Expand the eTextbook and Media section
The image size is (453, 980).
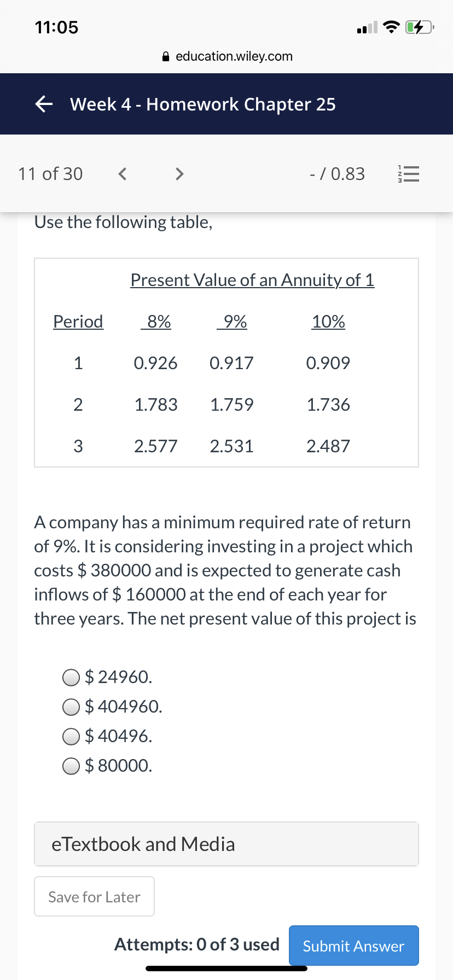click(226, 844)
